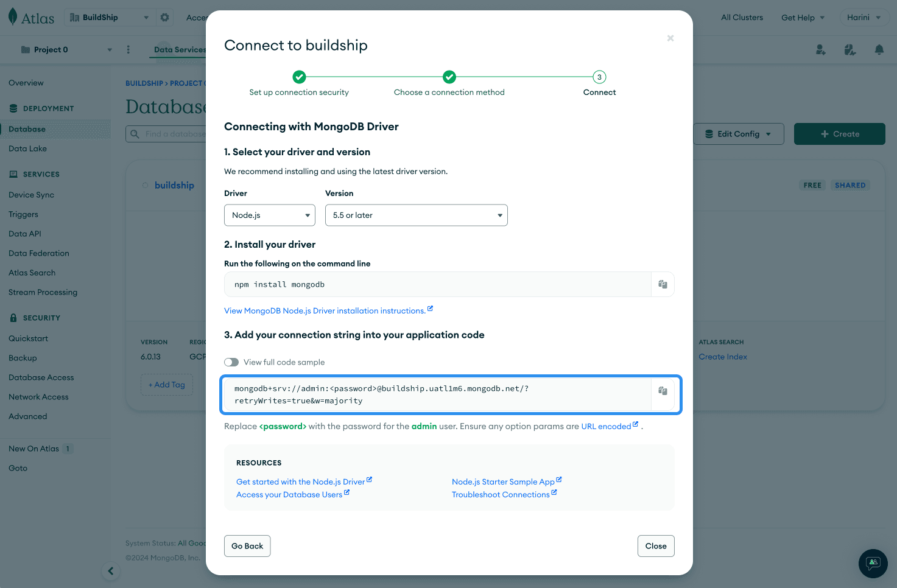Copy the npm install command
Screen dimensions: 897x588
pyautogui.click(x=663, y=284)
